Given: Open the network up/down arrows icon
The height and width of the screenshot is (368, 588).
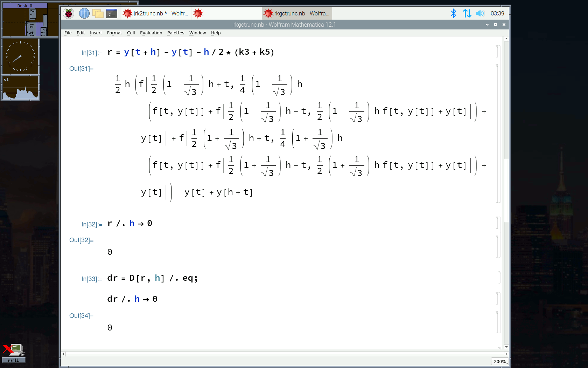Looking at the screenshot, I should pos(467,13).
